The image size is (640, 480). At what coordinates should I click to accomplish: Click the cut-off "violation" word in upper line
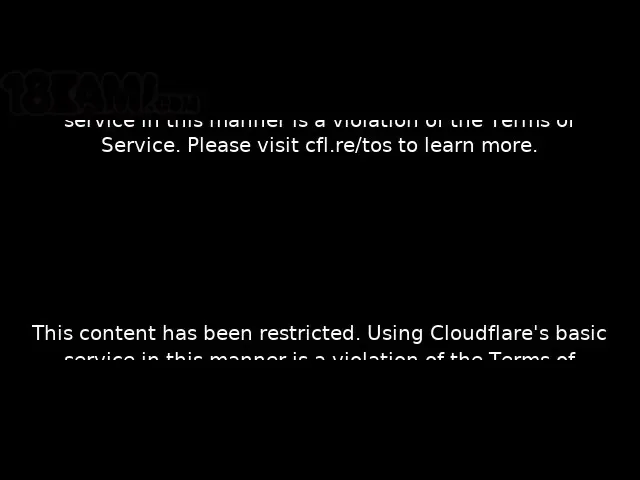point(375,123)
